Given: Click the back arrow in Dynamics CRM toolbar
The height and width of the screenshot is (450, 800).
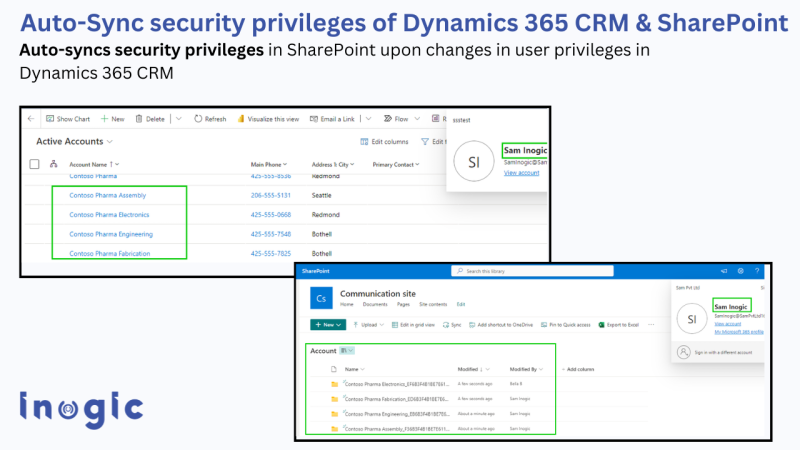Looking at the screenshot, I should [x=31, y=118].
